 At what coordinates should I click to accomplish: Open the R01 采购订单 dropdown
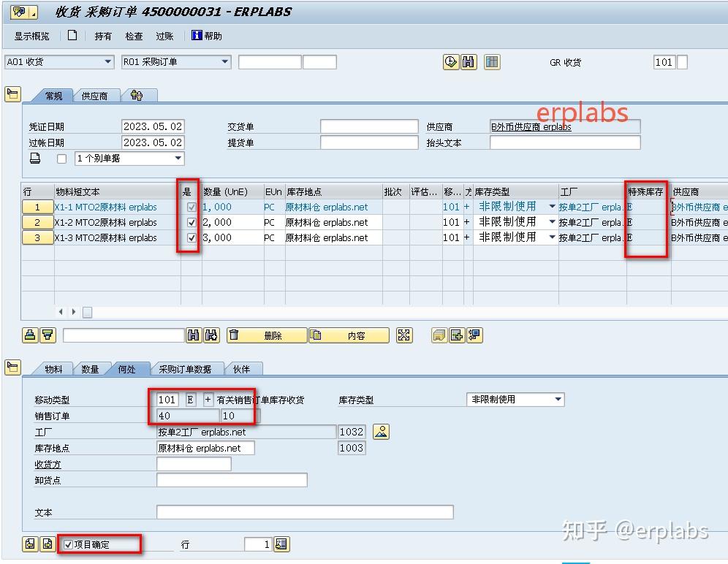pos(223,61)
